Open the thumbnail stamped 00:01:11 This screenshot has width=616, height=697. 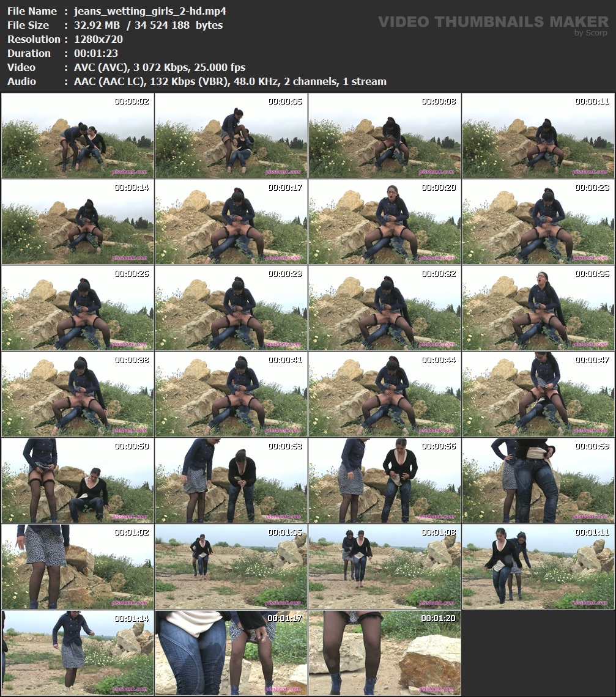tap(538, 566)
